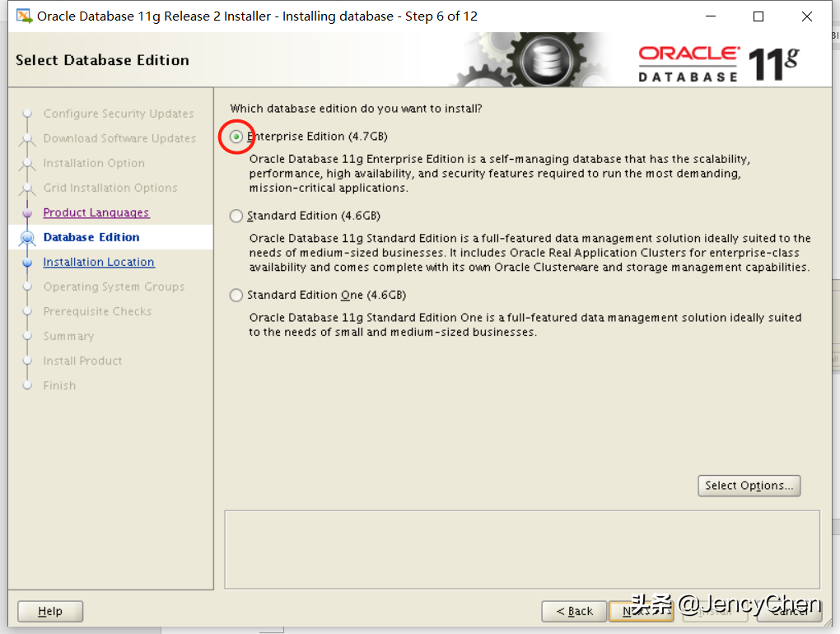The width and height of the screenshot is (840, 634).
Task: Maximize the installer window
Action: coord(758,16)
